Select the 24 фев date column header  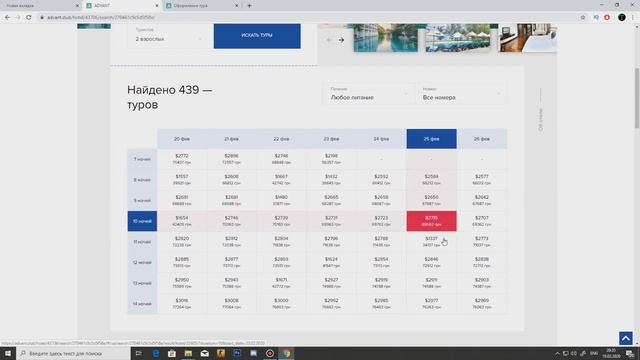point(381,139)
